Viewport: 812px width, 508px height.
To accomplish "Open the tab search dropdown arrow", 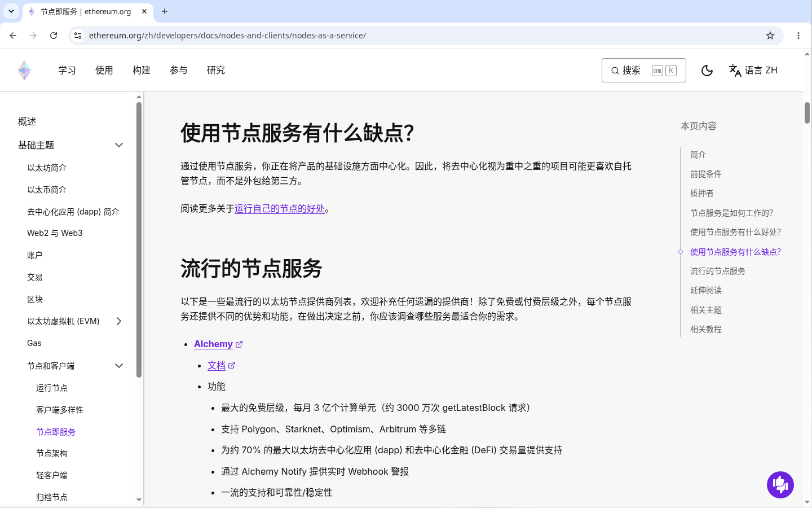I will 11,11.
